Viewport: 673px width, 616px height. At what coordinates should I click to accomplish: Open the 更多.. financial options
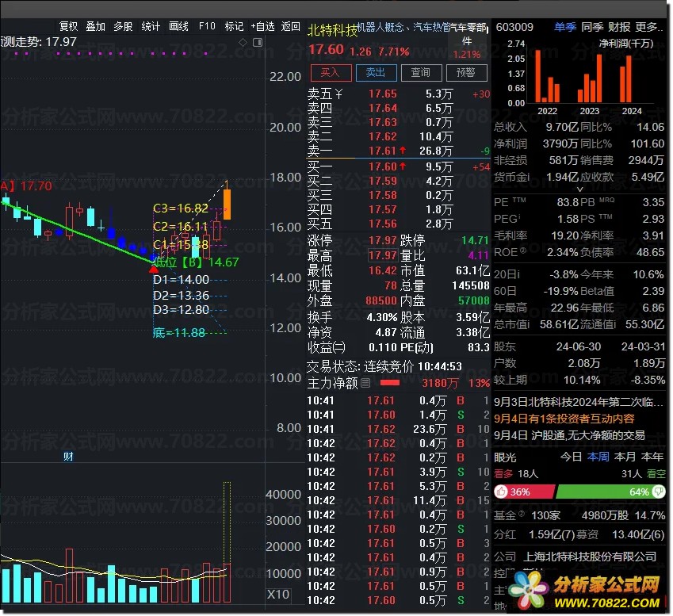[x=649, y=27]
